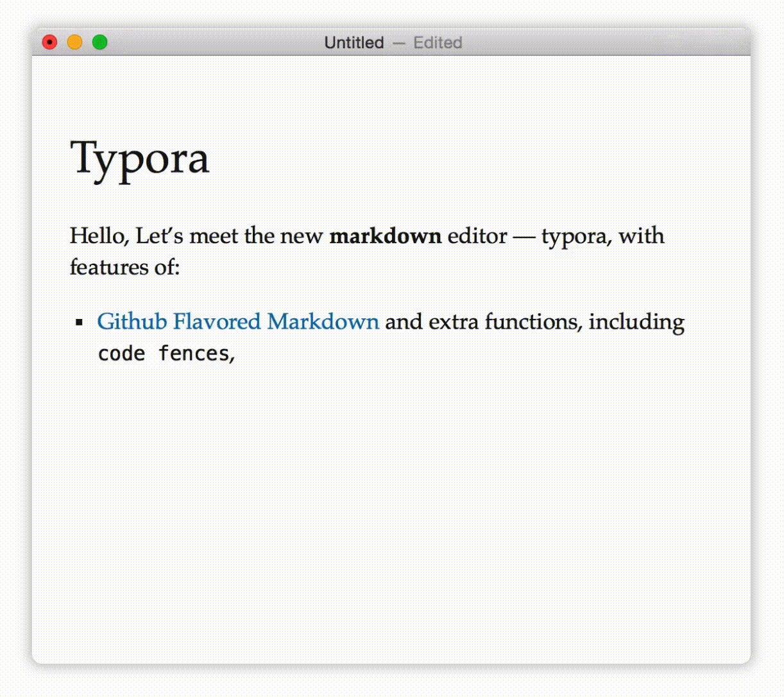Maximize window with green button
The width and height of the screenshot is (784, 697).
99,42
